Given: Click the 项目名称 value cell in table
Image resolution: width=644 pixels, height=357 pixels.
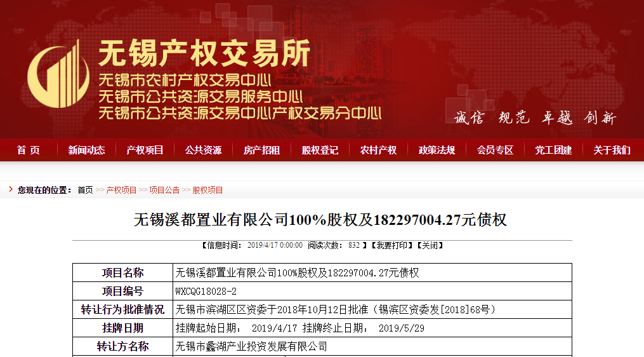Looking at the screenshot, I should coord(372,273).
